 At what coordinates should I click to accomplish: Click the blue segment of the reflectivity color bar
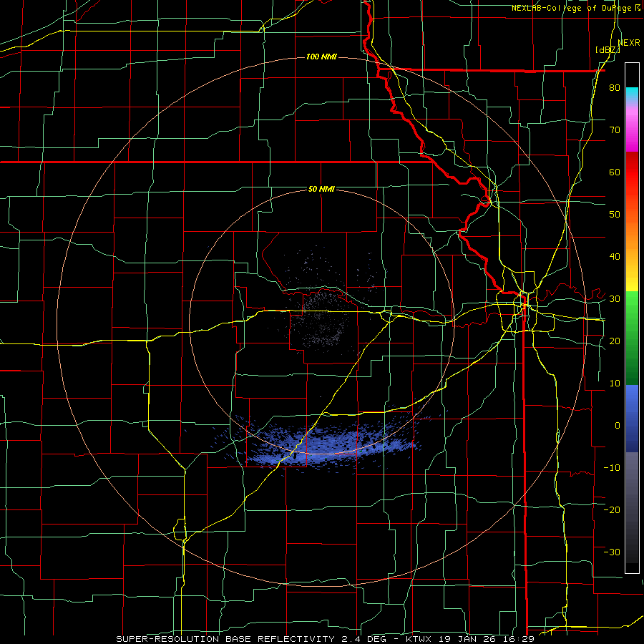pos(632,418)
